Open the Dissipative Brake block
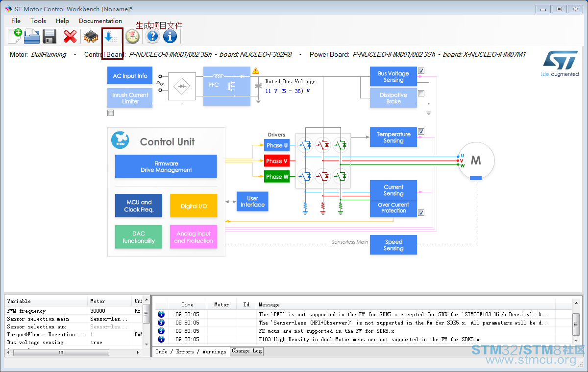The height and width of the screenshot is (372, 588). pyautogui.click(x=393, y=98)
